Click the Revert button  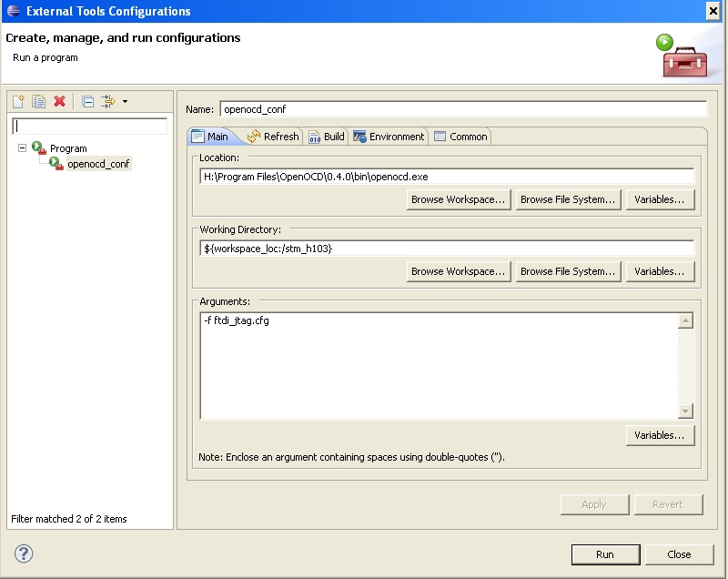point(668,504)
